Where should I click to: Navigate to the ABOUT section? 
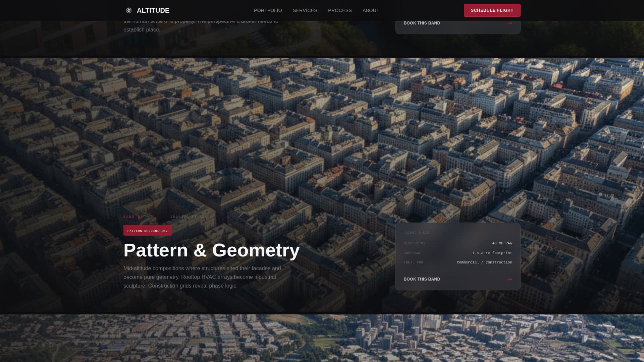coord(371,10)
